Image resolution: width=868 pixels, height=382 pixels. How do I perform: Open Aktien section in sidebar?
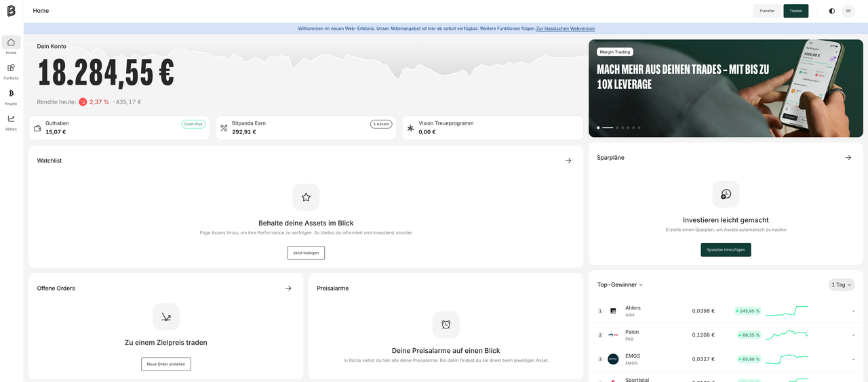pyautogui.click(x=11, y=123)
